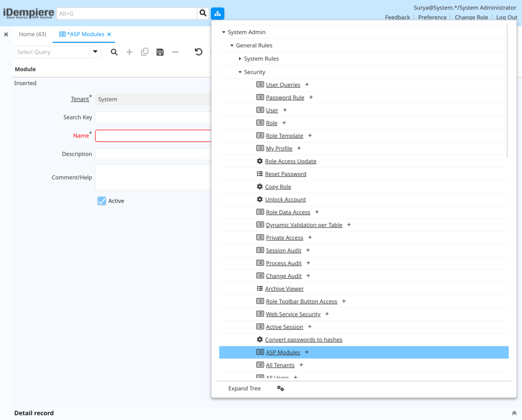Expand the left side panel arrow
Viewport: 522px width, 420px height.
click(x=6, y=34)
